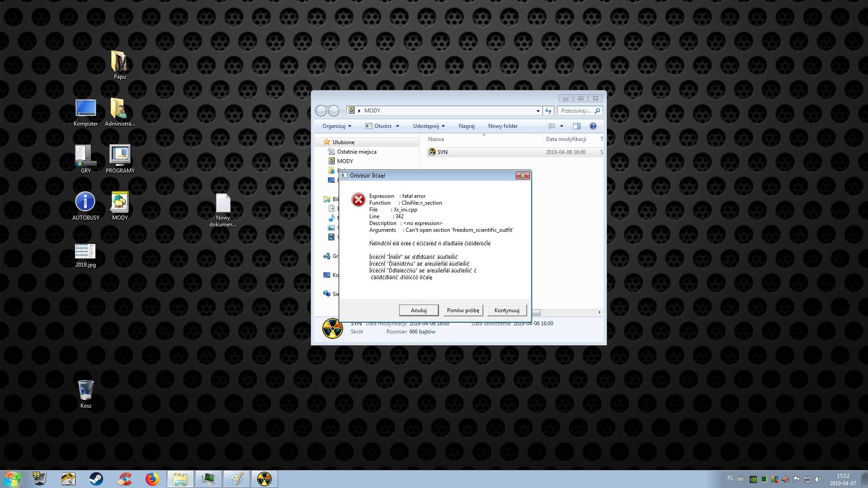Viewport: 868px width, 488px height.
Task: Open the 2019.jpg desktop image
Action: [85, 255]
